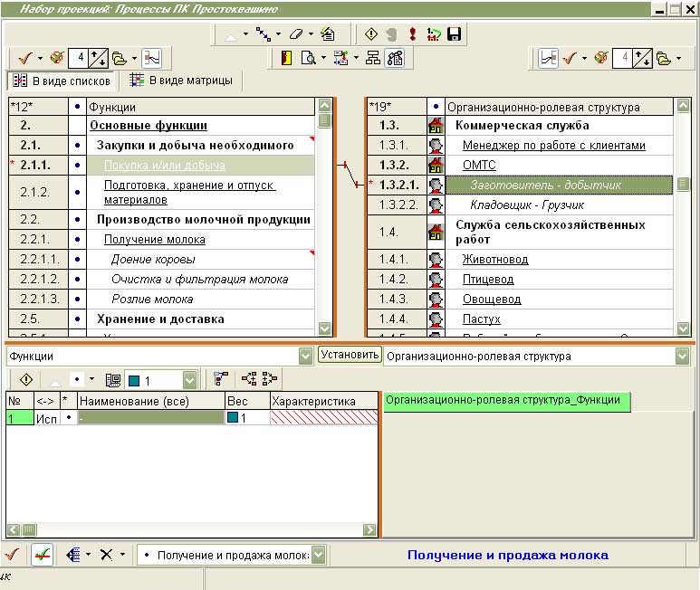Open dropdown arrow beside magnifier search icon
This screenshot has width=700, height=590.
323,58
